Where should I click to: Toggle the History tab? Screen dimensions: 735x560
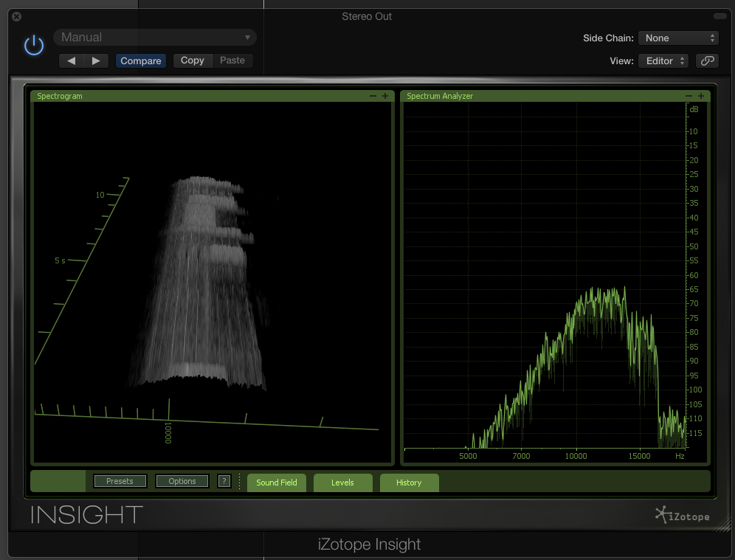409,483
